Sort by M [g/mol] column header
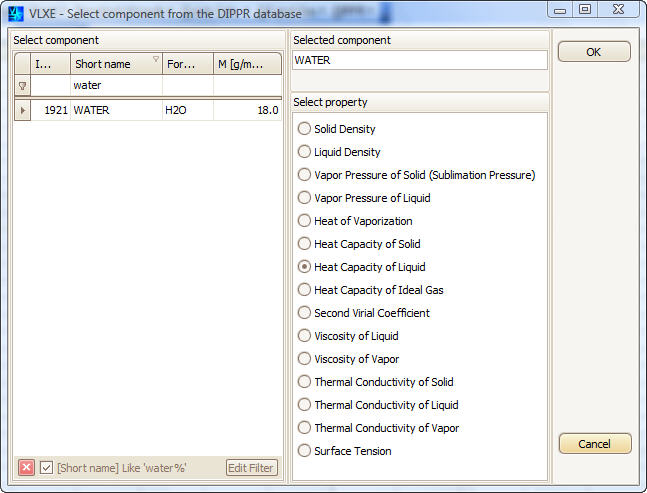Viewport: 647px width, 493px height. click(x=248, y=64)
